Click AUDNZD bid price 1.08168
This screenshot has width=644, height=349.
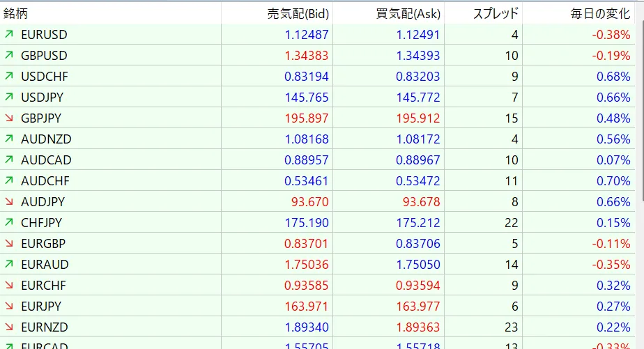pos(307,139)
